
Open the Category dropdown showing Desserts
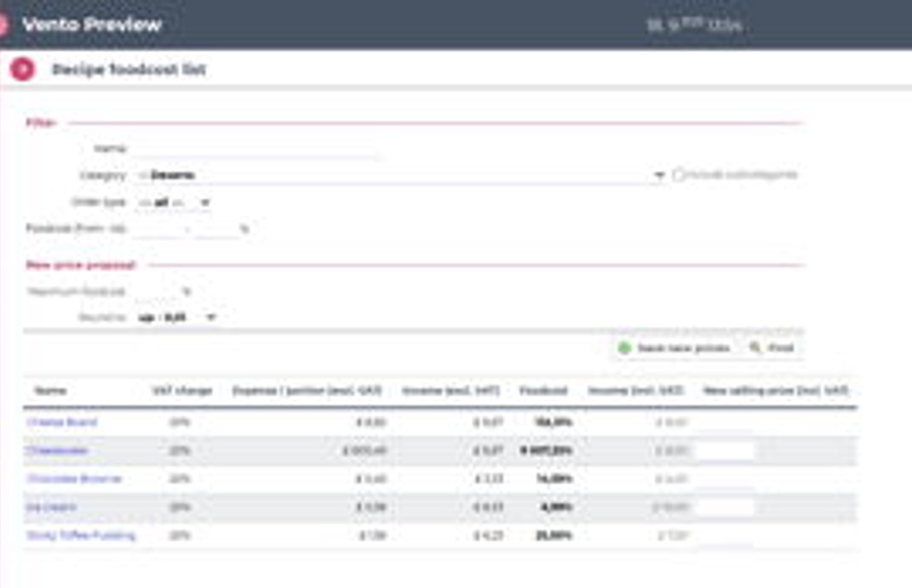pyautogui.click(x=401, y=175)
